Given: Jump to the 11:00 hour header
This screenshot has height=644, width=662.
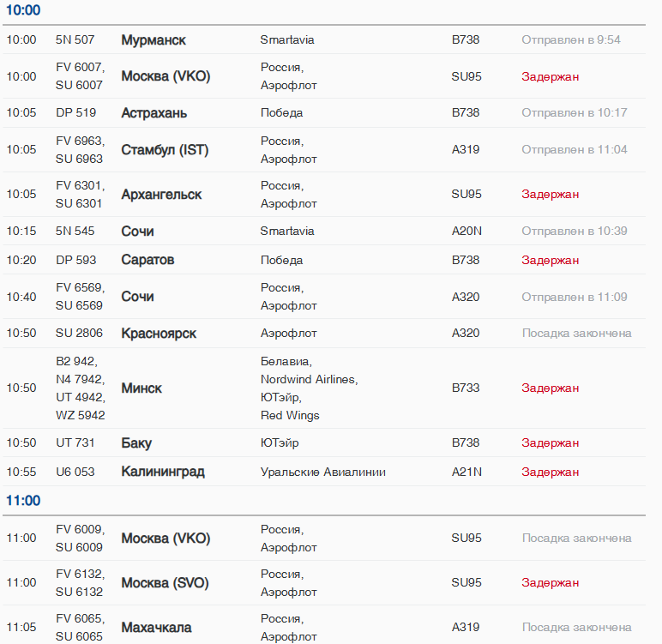Looking at the screenshot, I should click(x=23, y=501).
